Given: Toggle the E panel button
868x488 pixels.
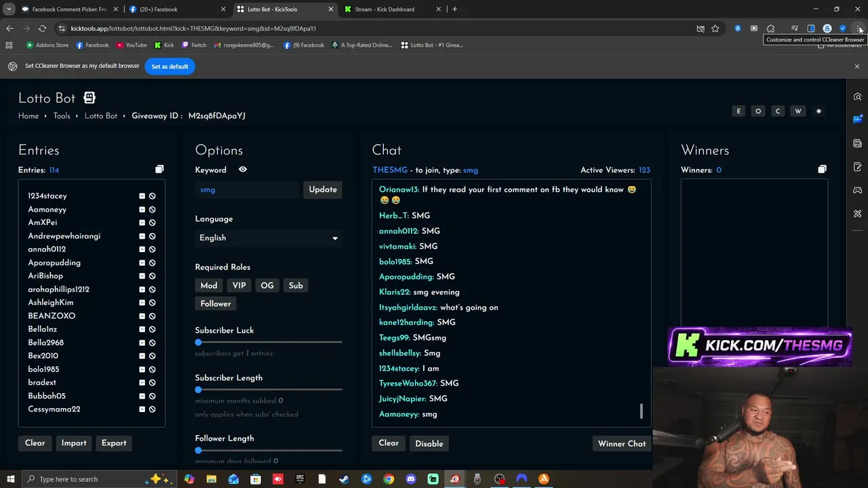Looking at the screenshot, I should tap(738, 111).
